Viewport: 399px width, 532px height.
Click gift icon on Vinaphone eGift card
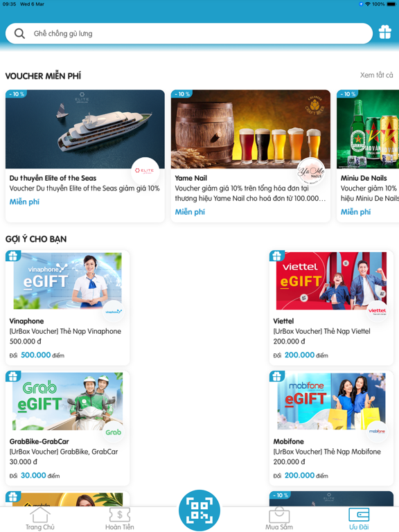pos(13,256)
